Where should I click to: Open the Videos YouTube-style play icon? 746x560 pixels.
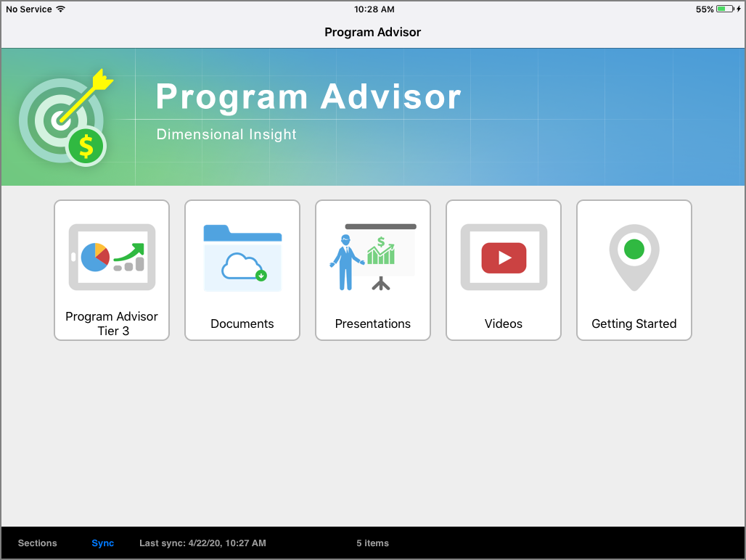503,256
